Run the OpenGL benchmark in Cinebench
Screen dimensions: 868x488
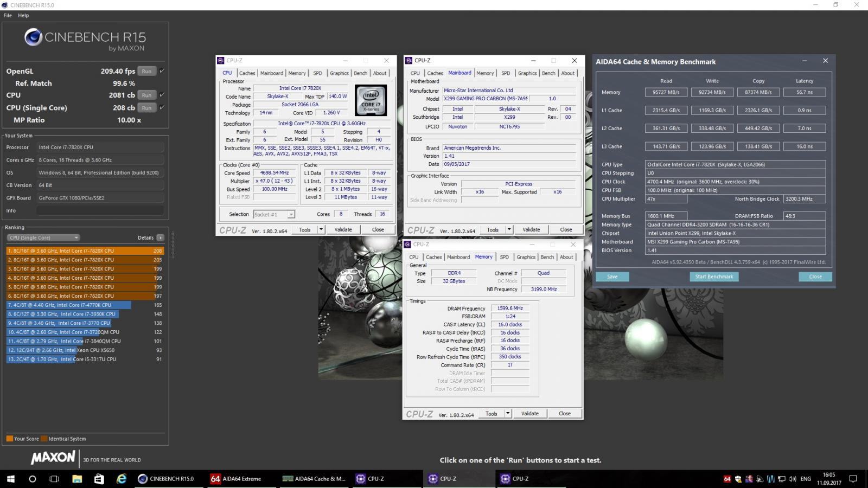pyautogui.click(x=146, y=71)
